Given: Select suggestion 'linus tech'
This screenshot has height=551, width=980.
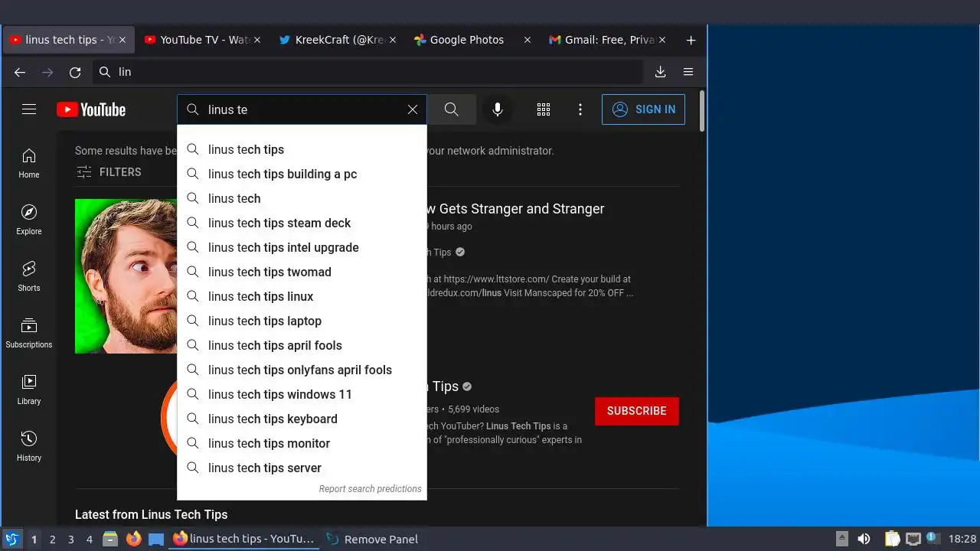Looking at the screenshot, I should [302, 198].
